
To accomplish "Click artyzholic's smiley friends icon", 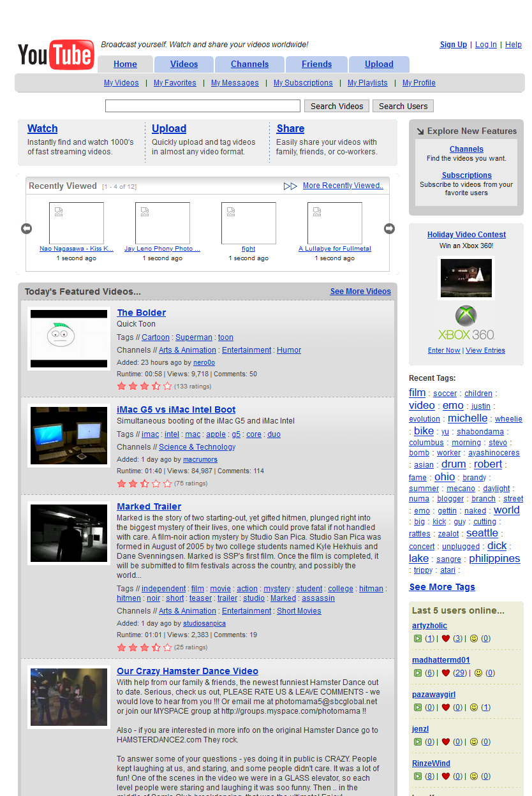I will tap(474, 638).
